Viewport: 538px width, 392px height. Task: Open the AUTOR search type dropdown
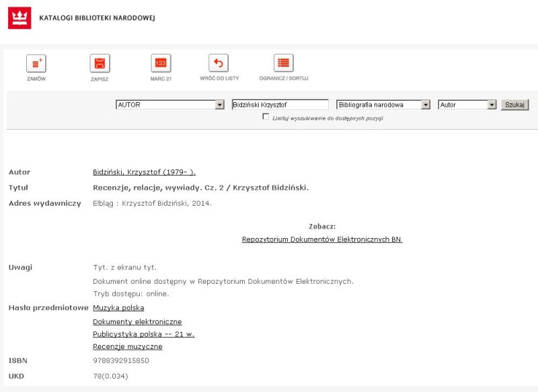coord(170,105)
